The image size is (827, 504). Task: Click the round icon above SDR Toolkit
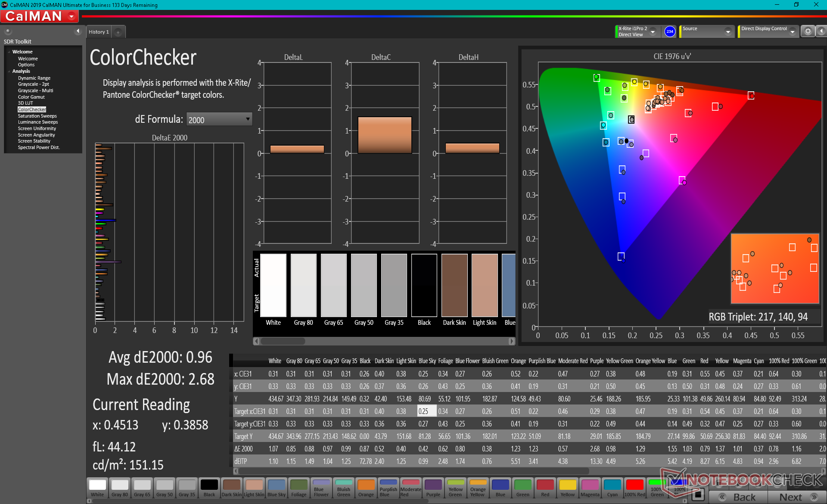(x=8, y=31)
